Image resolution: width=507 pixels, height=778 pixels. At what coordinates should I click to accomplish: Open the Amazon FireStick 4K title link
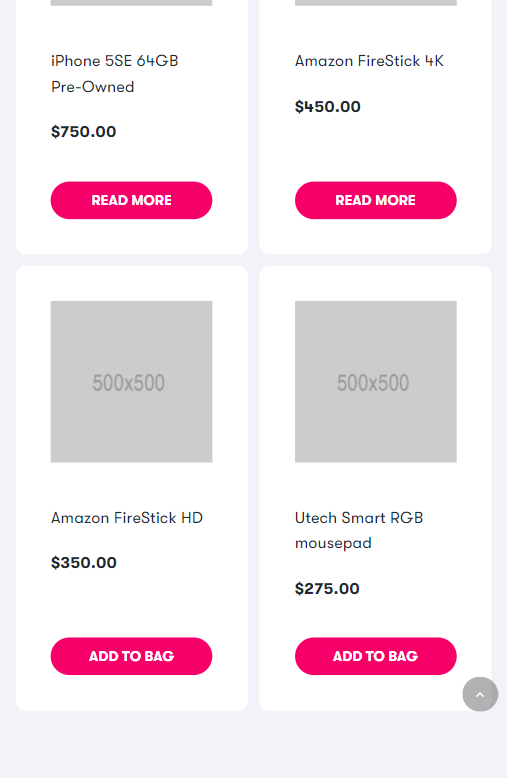pos(370,61)
